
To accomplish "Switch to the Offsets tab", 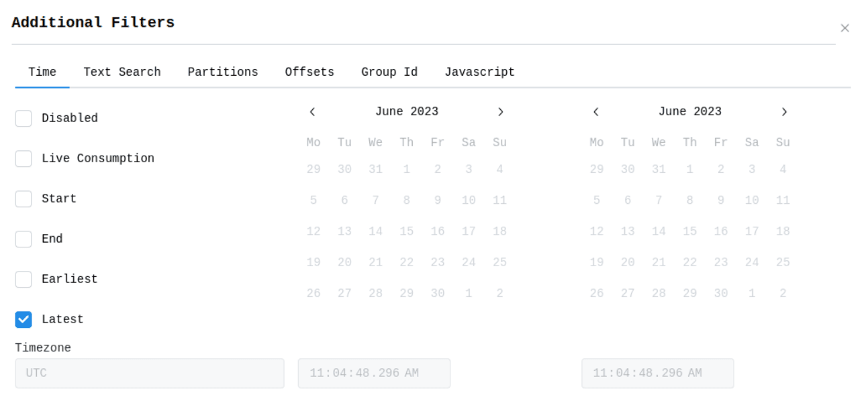I will tap(309, 72).
